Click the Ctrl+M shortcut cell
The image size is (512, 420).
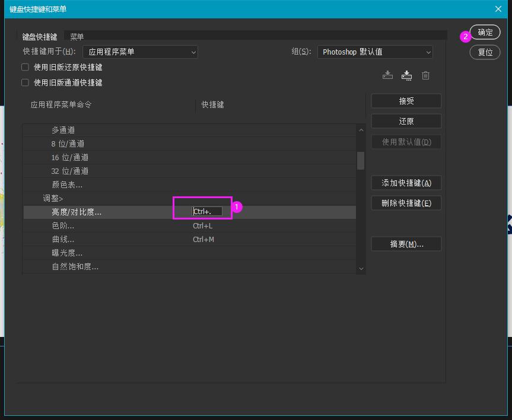203,240
